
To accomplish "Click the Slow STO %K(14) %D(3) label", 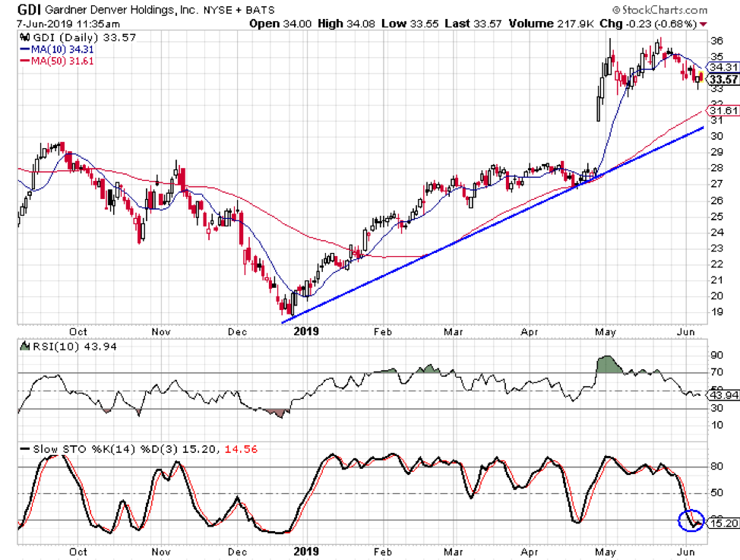I will coord(106,449).
